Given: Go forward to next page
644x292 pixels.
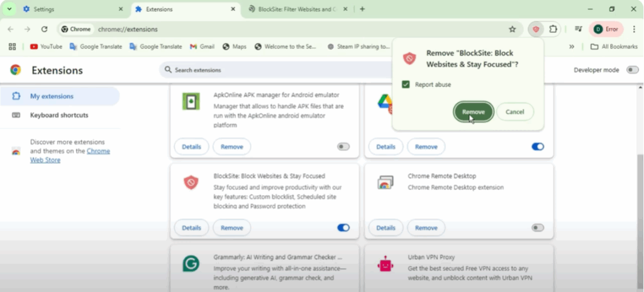Looking at the screenshot, I should [28, 29].
